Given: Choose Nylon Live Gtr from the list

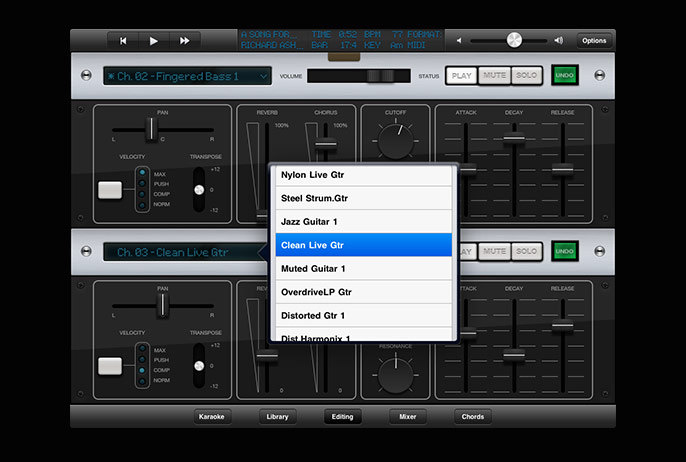Looking at the screenshot, I should pyautogui.click(x=364, y=175).
